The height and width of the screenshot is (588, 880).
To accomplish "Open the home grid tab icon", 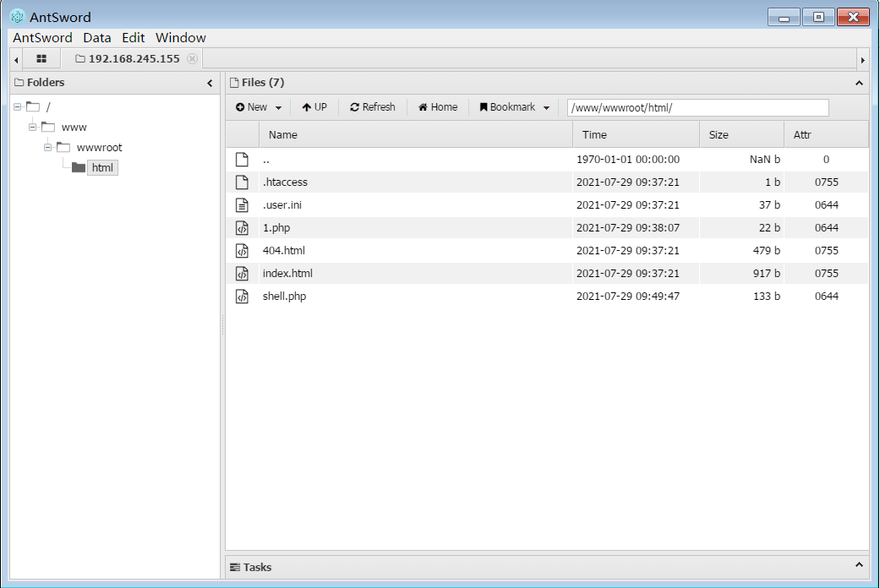I will tap(41, 58).
